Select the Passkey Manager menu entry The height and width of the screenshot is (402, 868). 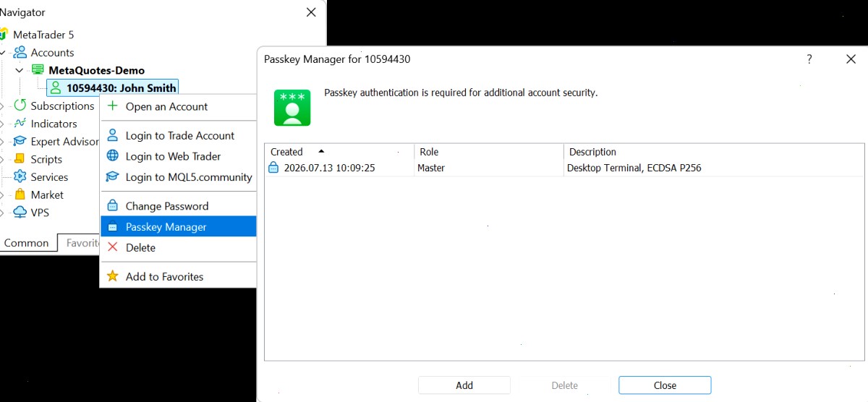click(179, 226)
